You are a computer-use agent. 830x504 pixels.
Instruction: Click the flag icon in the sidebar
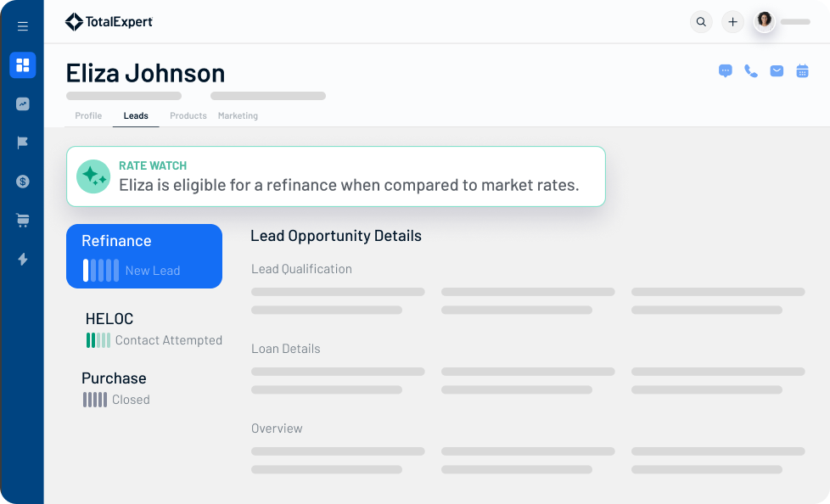pos(22,142)
